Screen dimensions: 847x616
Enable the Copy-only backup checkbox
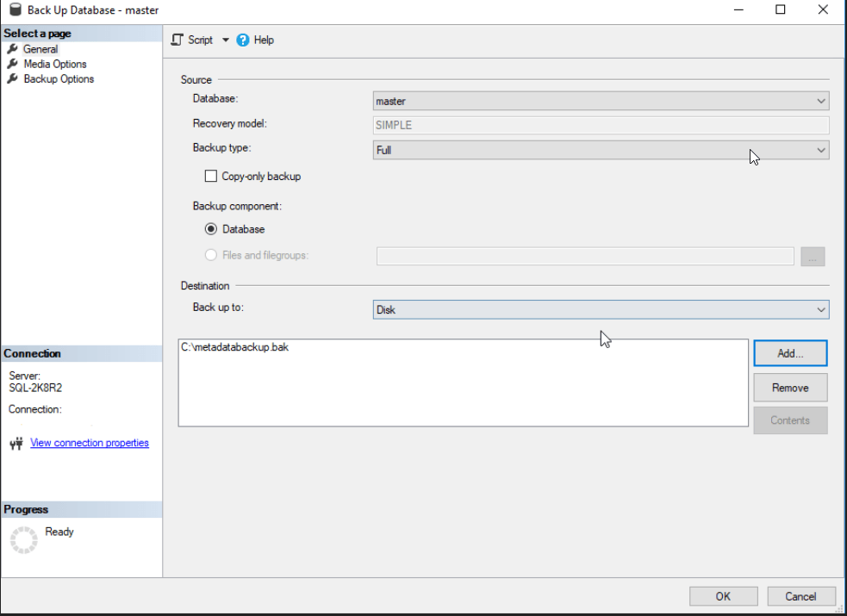point(211,177)
